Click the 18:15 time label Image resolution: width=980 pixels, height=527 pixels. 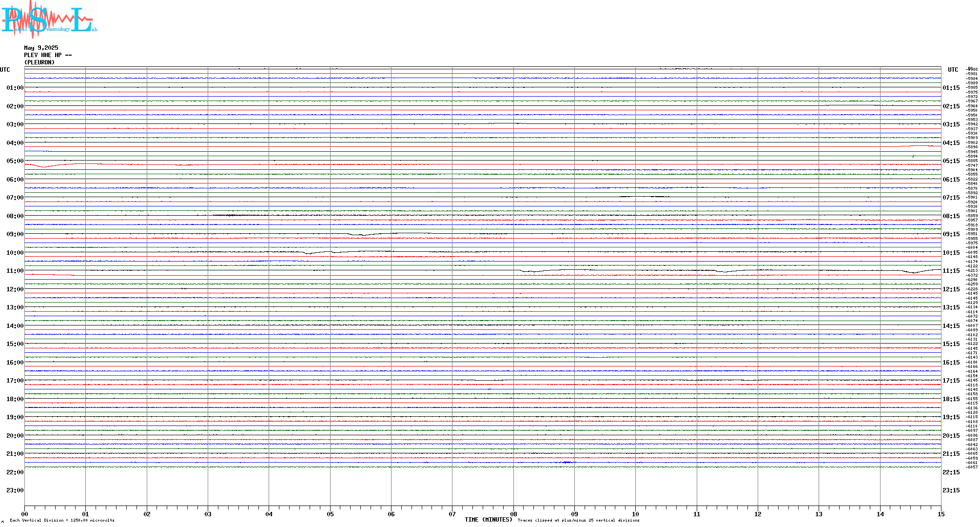[951, 399]
